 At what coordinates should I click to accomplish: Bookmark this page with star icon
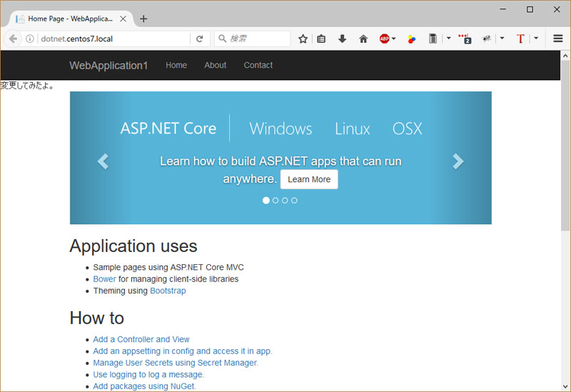pos(303,39)
